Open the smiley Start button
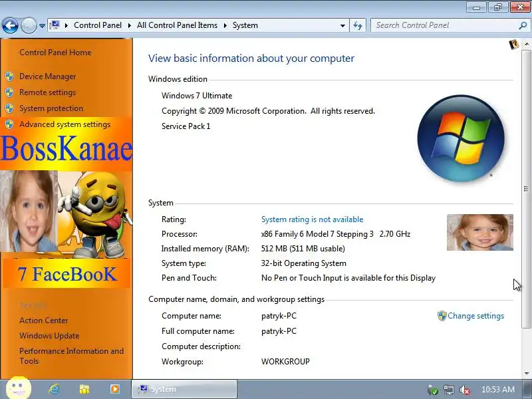The height and width of the screenshot is (399, 532). tap(19, 388)
